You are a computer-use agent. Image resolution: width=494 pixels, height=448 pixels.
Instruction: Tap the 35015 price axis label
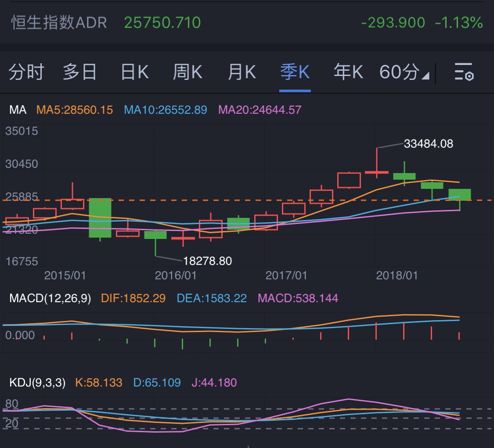[22, 131]
